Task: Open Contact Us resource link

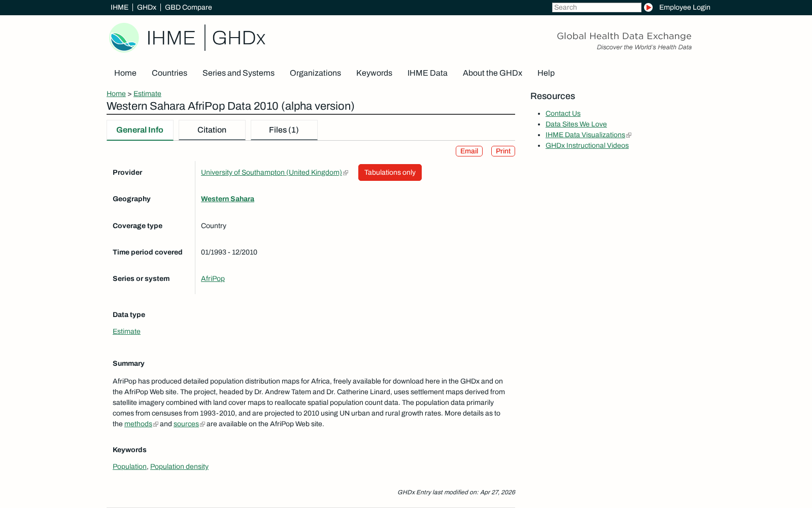Action: pyautogui.click(x=563, y=113)
